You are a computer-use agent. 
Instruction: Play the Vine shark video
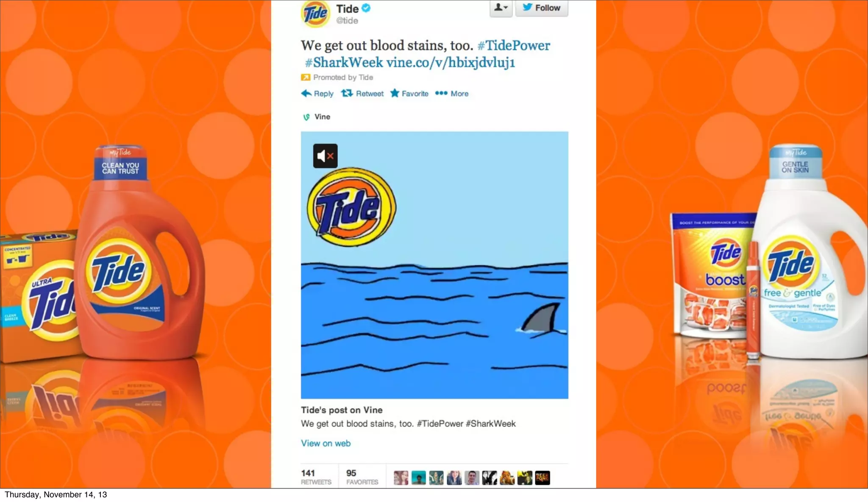[434, 265]
